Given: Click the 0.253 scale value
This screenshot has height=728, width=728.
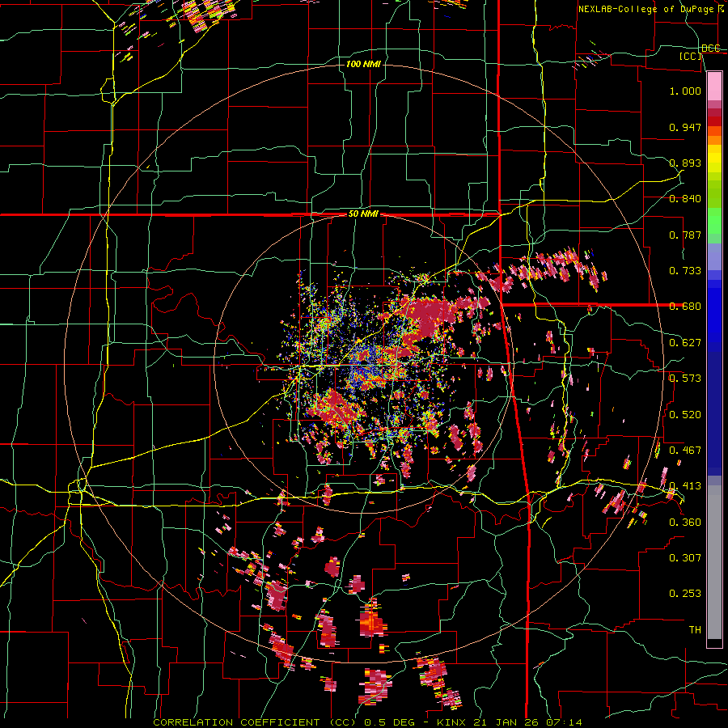Looking at the screenshot, I should point(685,594).
